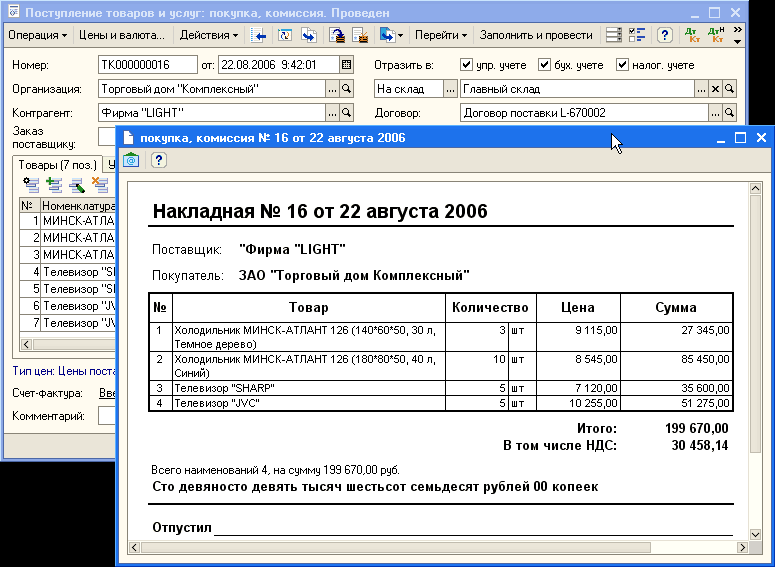Screen dimensions: 775x567
Task: Add a new row in the Товары table
Action: point(31,185)
